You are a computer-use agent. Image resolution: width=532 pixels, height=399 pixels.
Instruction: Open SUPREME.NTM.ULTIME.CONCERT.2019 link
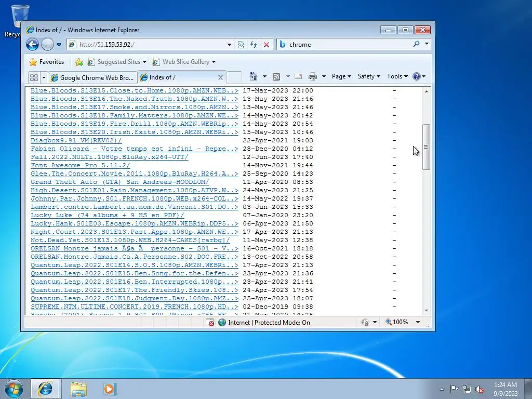click(135, 307)
